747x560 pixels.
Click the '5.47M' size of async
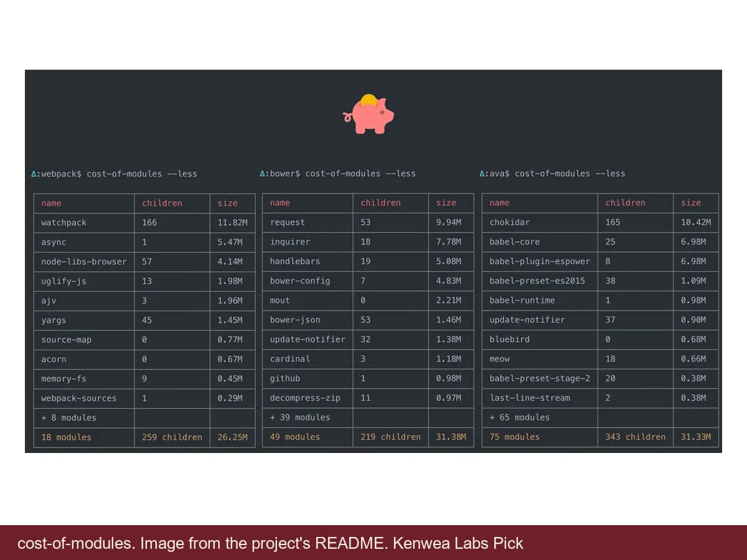tap(230, 242)
